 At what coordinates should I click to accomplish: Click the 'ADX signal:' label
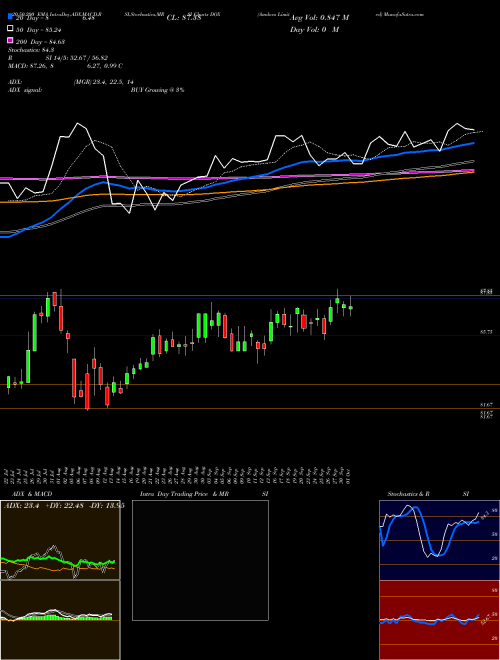click(25, 90)
